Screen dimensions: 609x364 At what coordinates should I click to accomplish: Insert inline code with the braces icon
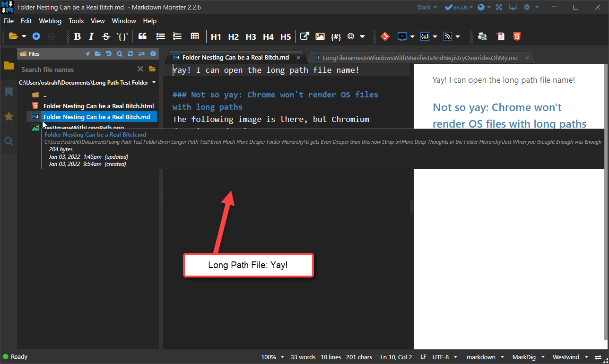click(122, 36)
